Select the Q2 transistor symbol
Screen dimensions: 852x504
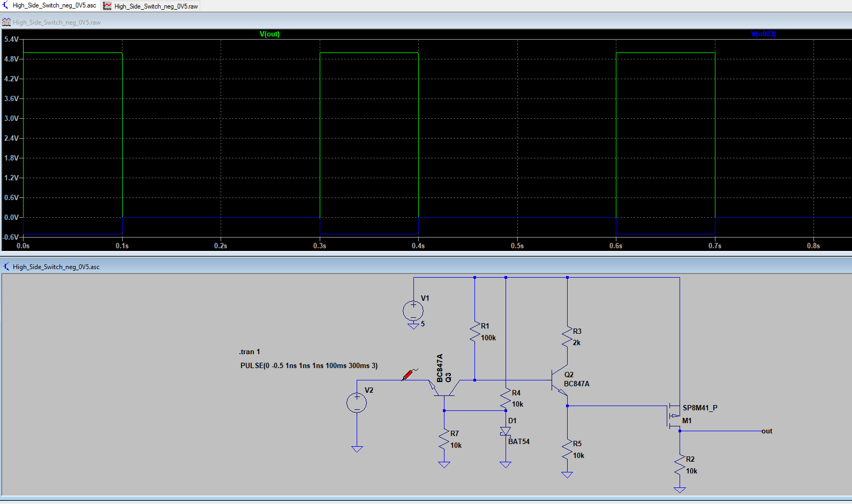click(x=560, y=381)
